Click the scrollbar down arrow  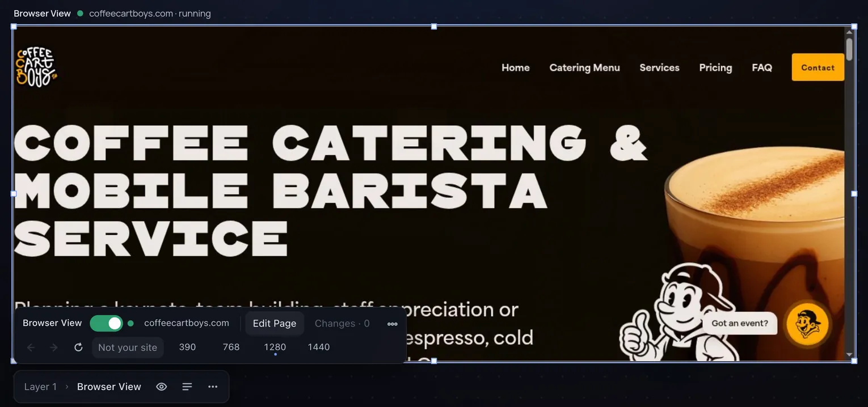click(x=849, y=355)
